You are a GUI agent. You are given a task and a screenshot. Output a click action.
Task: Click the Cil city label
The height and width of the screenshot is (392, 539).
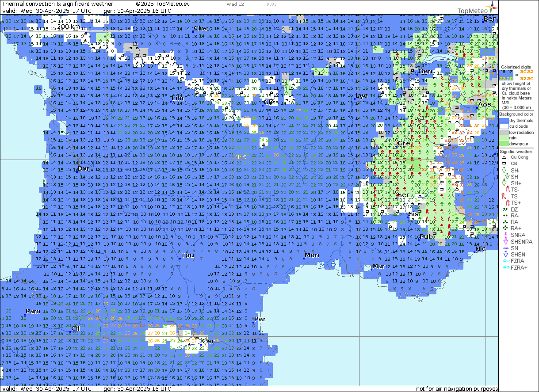(x=76, y=328)
